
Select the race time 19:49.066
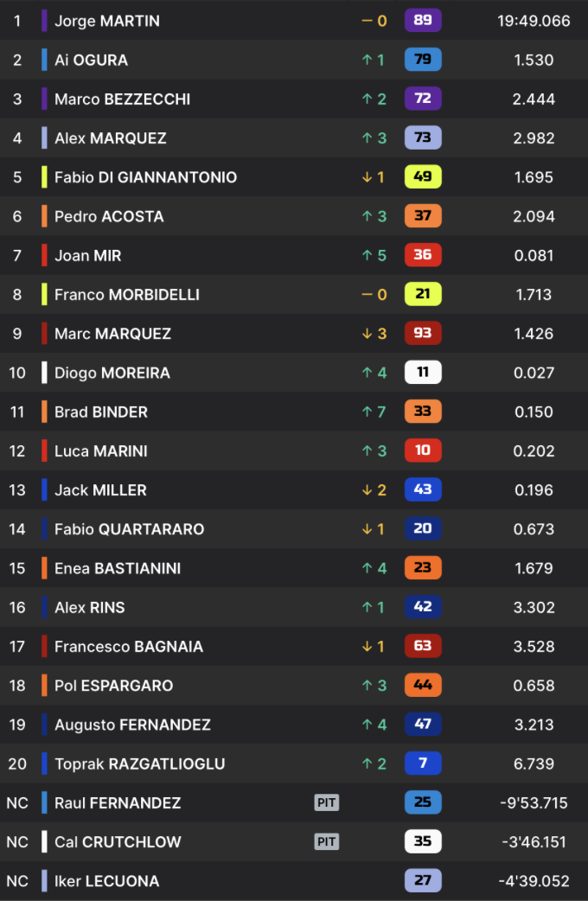(x=534, y=21)
